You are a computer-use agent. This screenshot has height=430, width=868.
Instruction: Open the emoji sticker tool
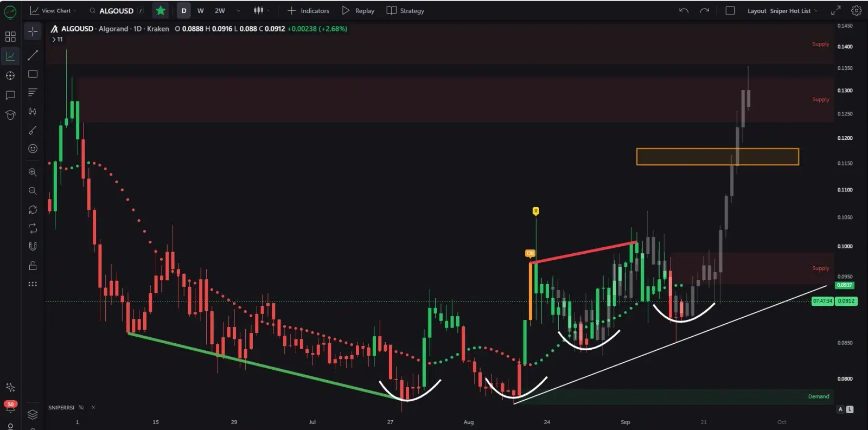point(33,149)
